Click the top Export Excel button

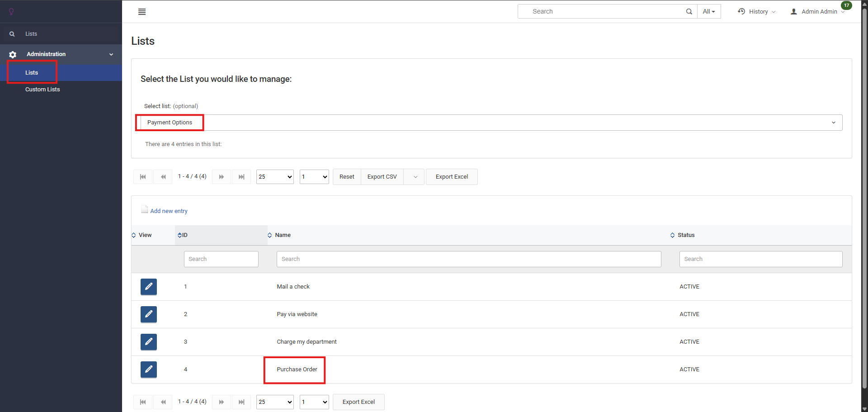click(452, 177)
